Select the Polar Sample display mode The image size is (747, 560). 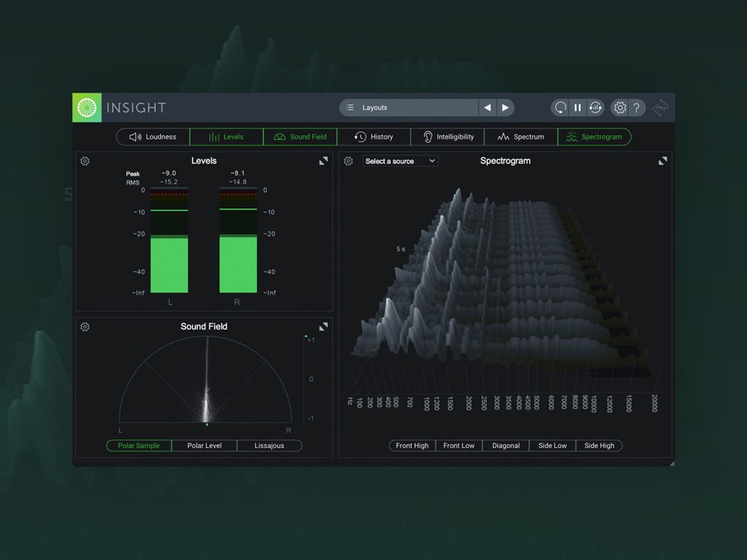pyautogui.click(x=138, y=445)
